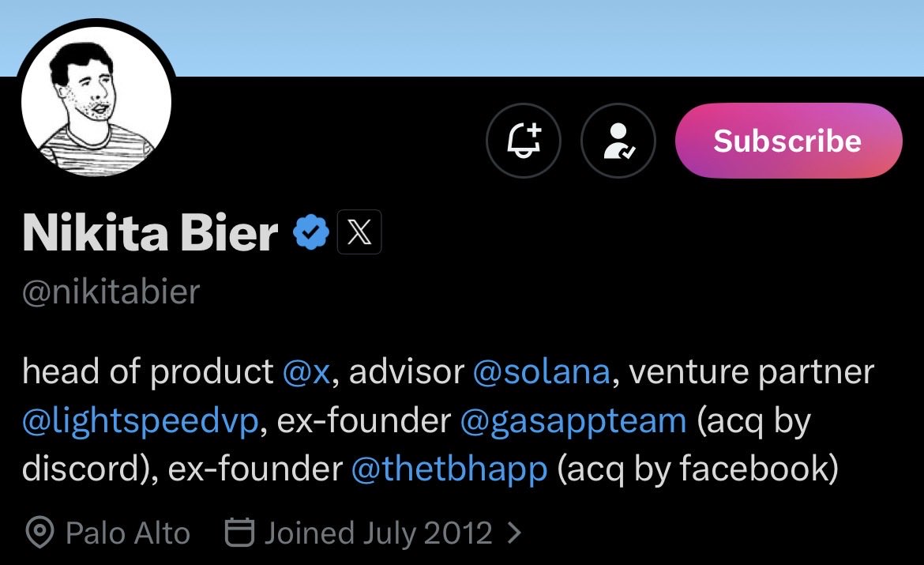Viewport: 924px width, 565px height.
Task: Open the profile avatar picture
Action: (96, 103)
